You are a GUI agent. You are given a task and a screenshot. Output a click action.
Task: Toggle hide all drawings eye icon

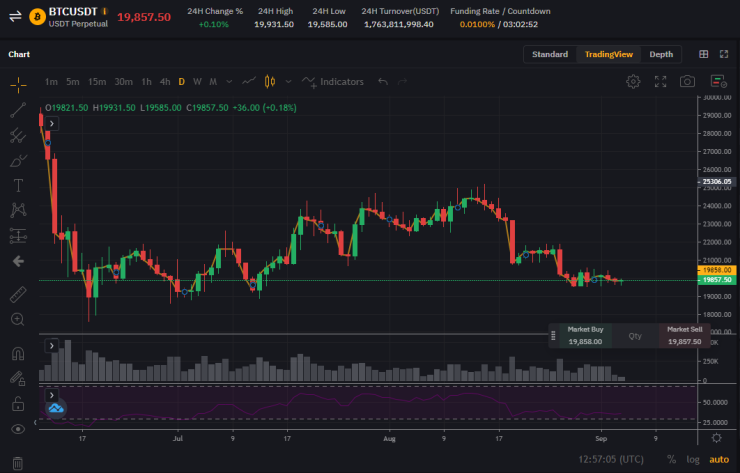coord(18,429)
